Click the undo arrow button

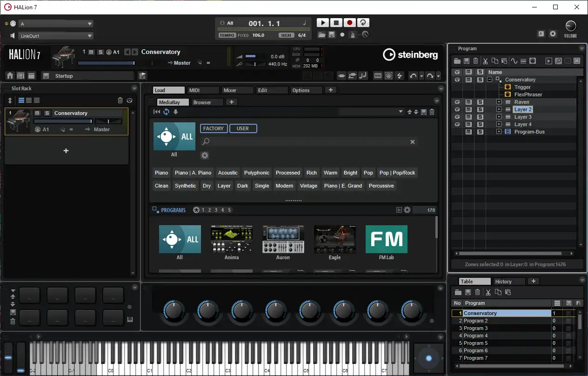click(413, 76)
